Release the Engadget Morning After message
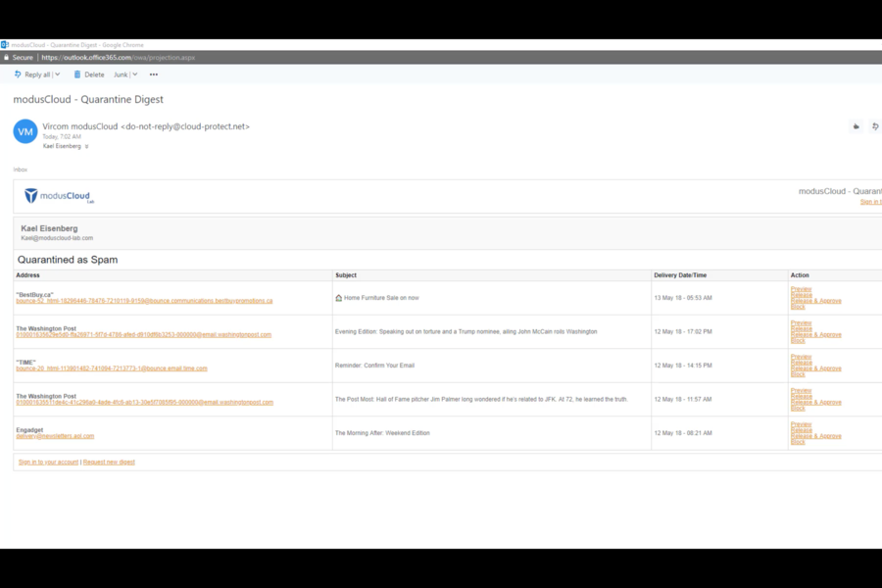The image size is (882, 588). tap(802, 430)
